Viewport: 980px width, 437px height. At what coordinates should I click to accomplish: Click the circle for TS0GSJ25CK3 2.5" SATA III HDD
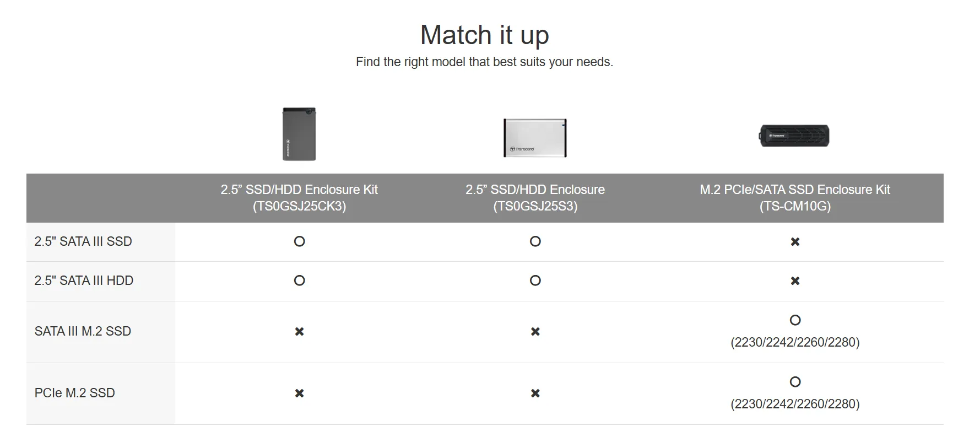299,280
